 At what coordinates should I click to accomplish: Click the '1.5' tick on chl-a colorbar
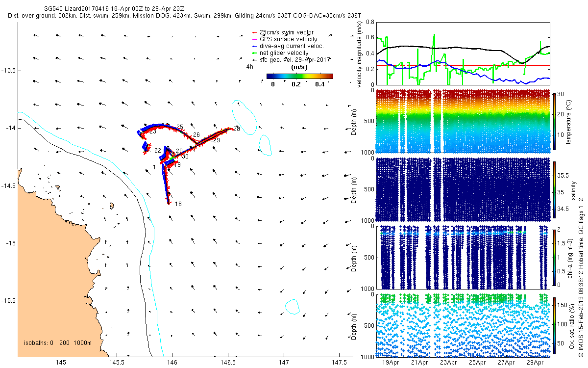[x=562, y=243]
